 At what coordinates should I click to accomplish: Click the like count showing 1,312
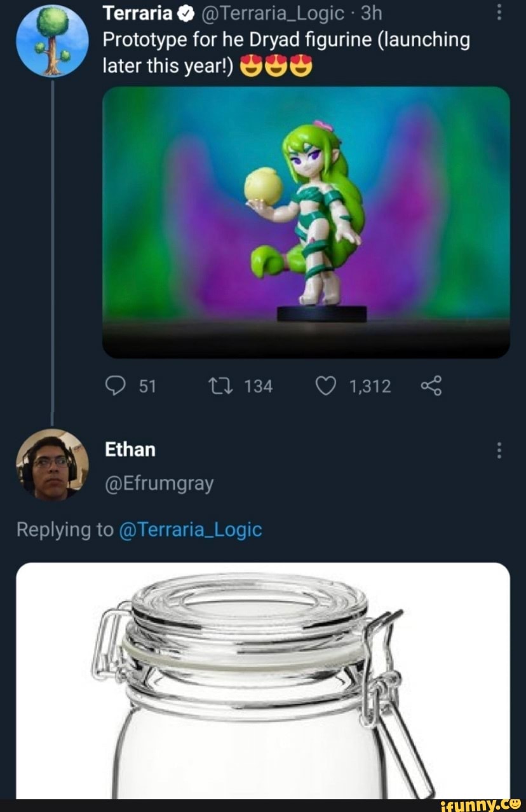coord(372,385)
